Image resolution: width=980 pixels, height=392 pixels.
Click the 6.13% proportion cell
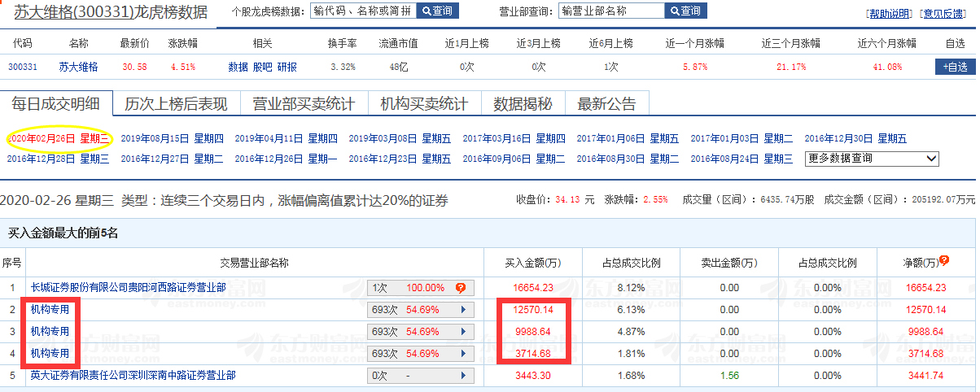(x=631, y=310)
